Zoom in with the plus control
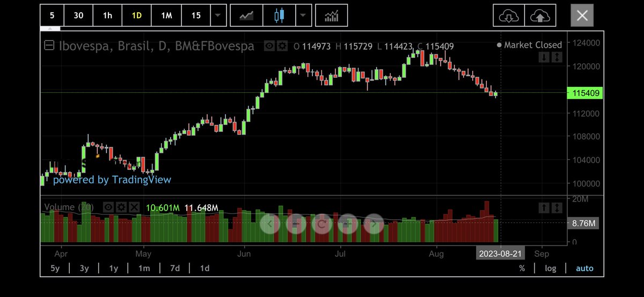644x297 pixels. coord(347,224)
